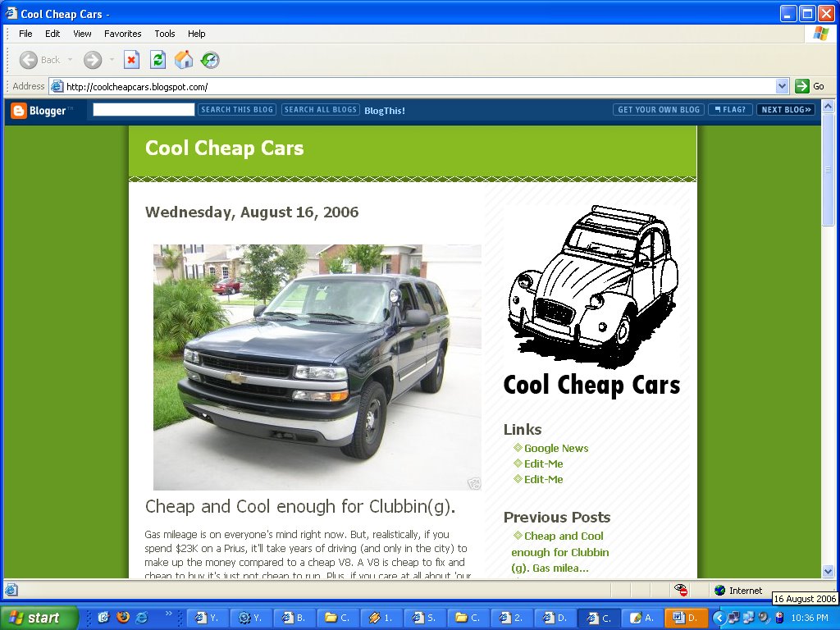Open the File menu

[25, 34]
